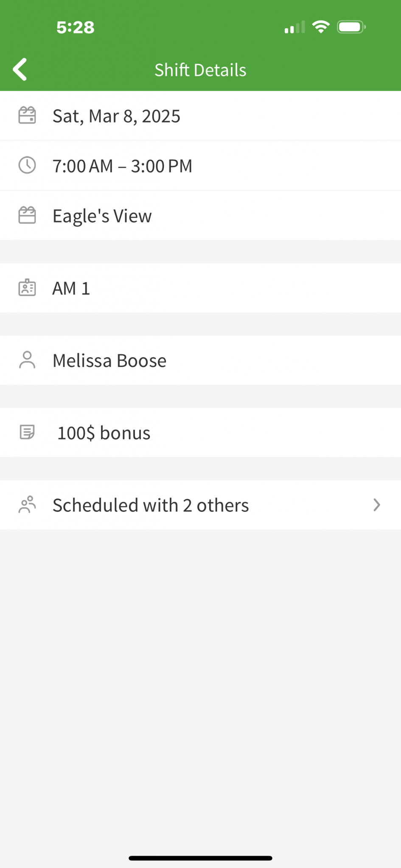
Task: Tap the Melissa Boose employee name
Action: click(109, 361)
